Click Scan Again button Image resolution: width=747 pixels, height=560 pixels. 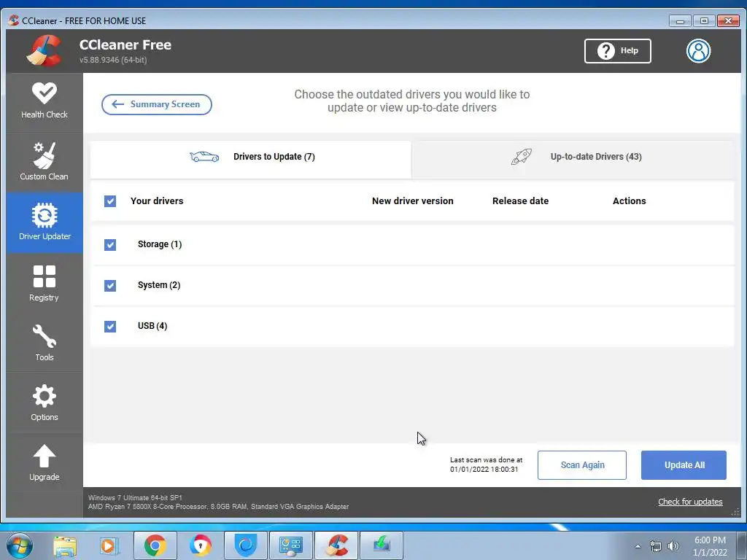point(581,465)
